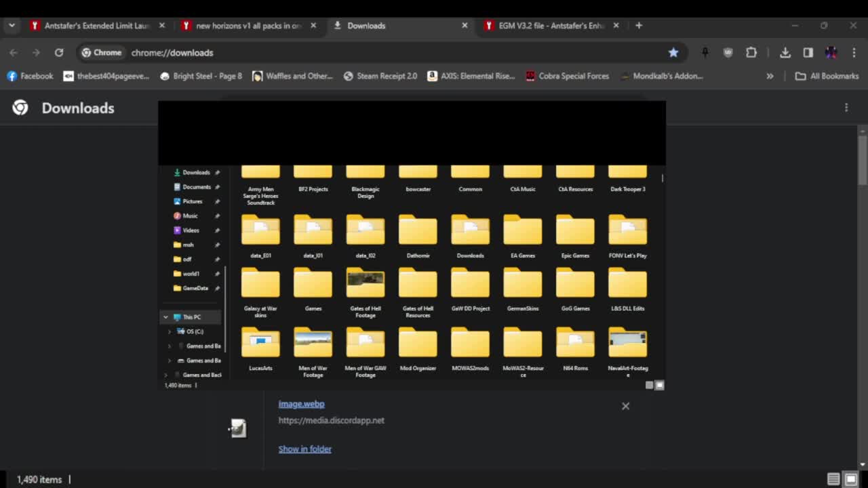Select the Videos folder in sidebar
Screen dimensions: 868x488
pos(192,230)
